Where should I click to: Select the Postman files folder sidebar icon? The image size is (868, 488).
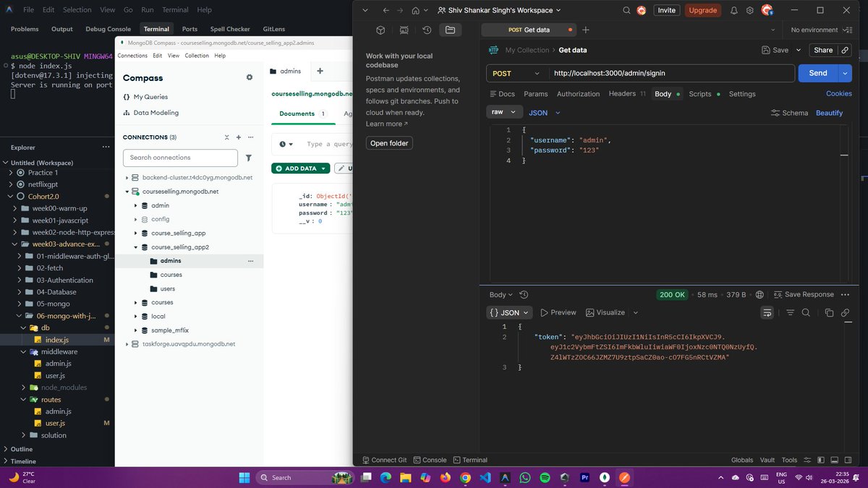pos(450,30)
